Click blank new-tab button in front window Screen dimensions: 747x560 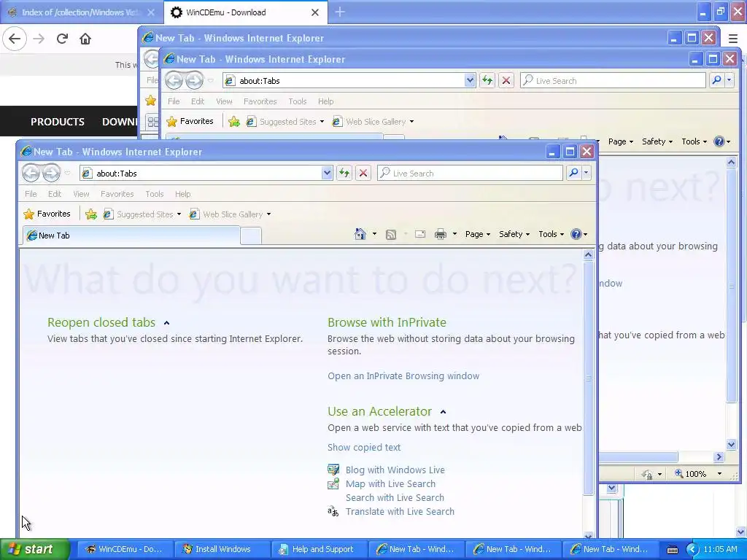tap(251, 236)
